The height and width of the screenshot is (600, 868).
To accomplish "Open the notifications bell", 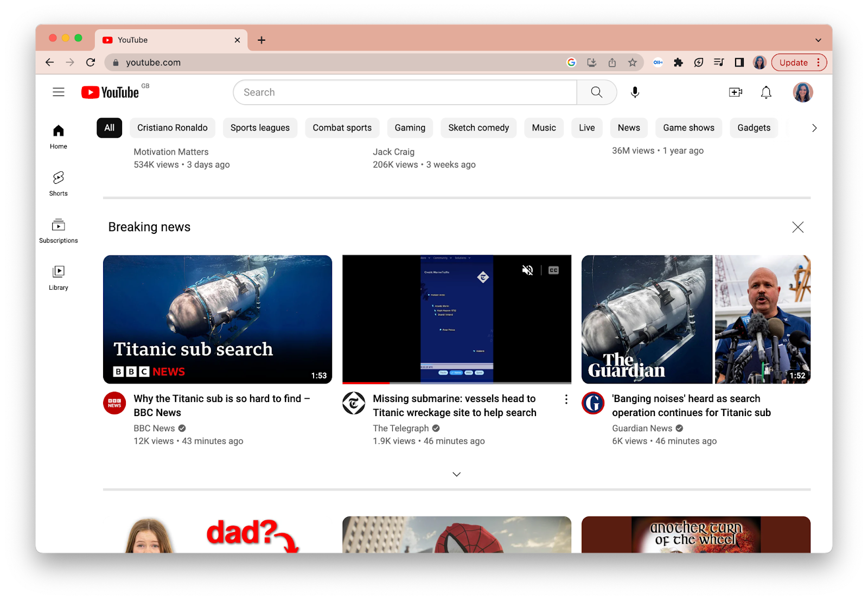I will click(x=766, y=92).
